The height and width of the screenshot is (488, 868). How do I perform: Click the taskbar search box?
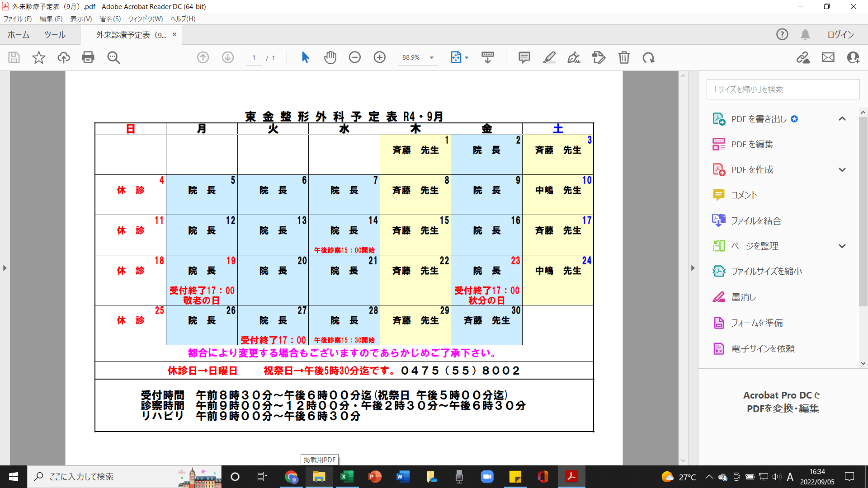(125, 477)
